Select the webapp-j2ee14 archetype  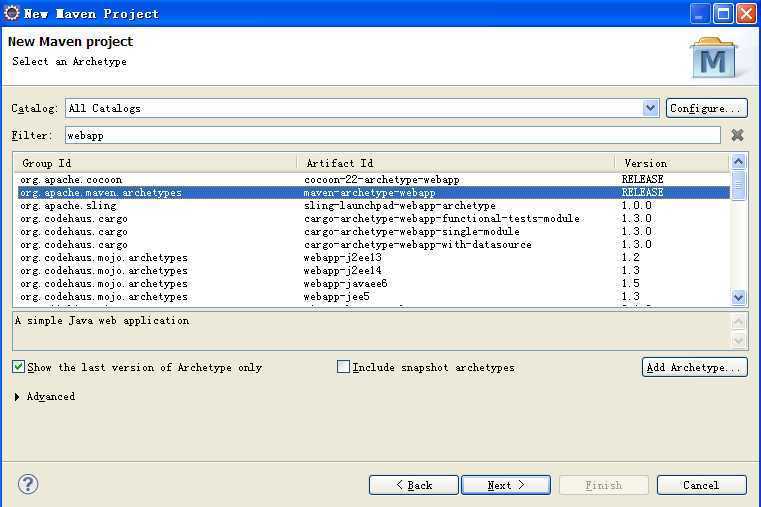pos(373,271)
